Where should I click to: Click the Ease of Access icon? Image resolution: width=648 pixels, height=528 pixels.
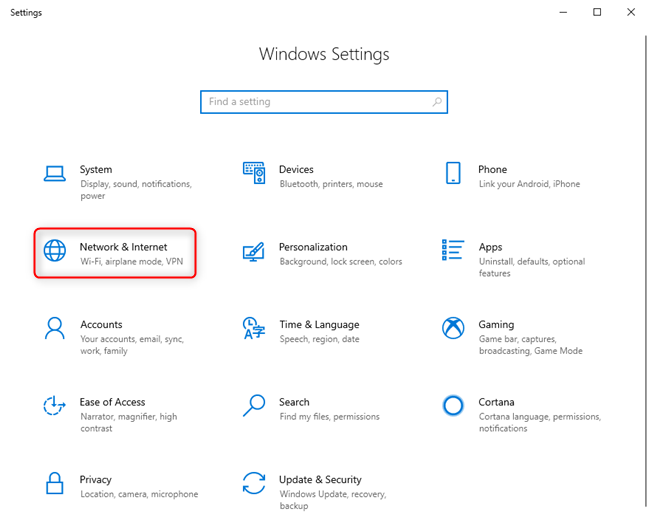(55, 405)
